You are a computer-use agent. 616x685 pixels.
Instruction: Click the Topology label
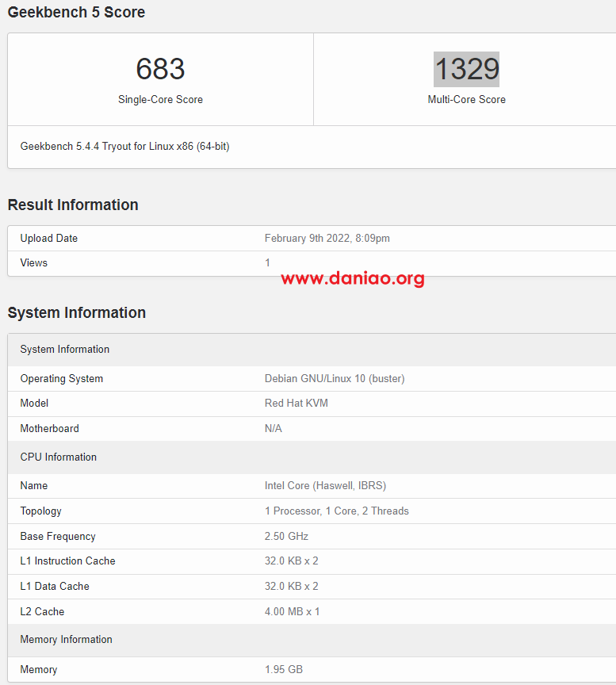[x=40, y=511]
